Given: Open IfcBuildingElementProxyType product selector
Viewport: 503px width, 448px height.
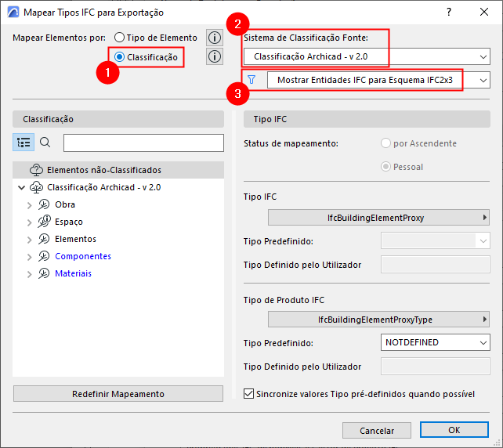Looking at the screenshot, I should tap(378, 320).
